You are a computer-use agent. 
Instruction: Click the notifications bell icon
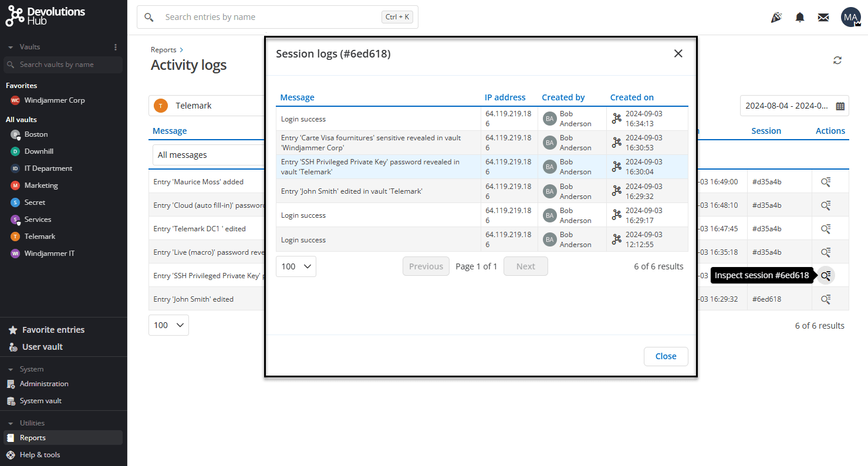coord(799,18)
